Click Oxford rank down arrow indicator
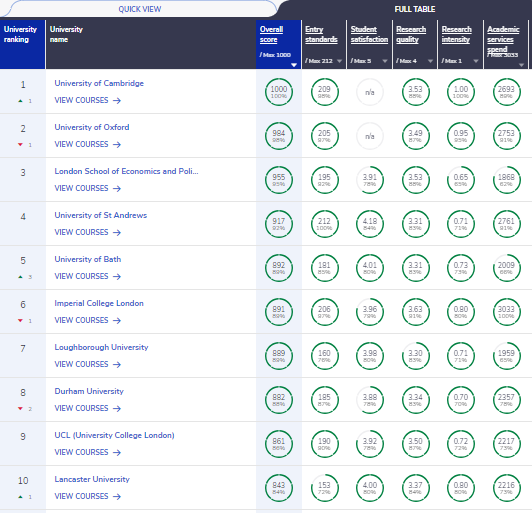This screenshot has height=513, width=532. tap(20, 145)
